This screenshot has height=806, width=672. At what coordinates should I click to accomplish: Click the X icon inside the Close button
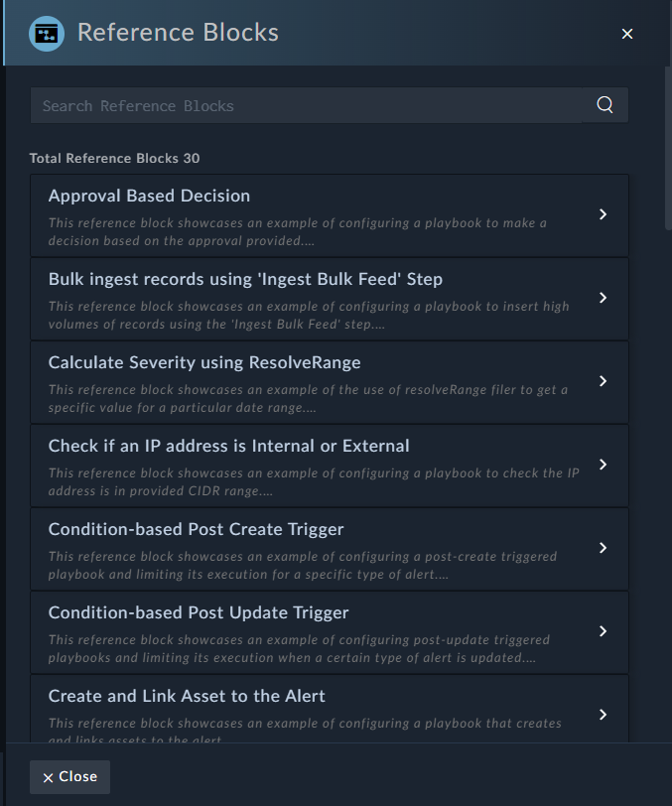50,777
